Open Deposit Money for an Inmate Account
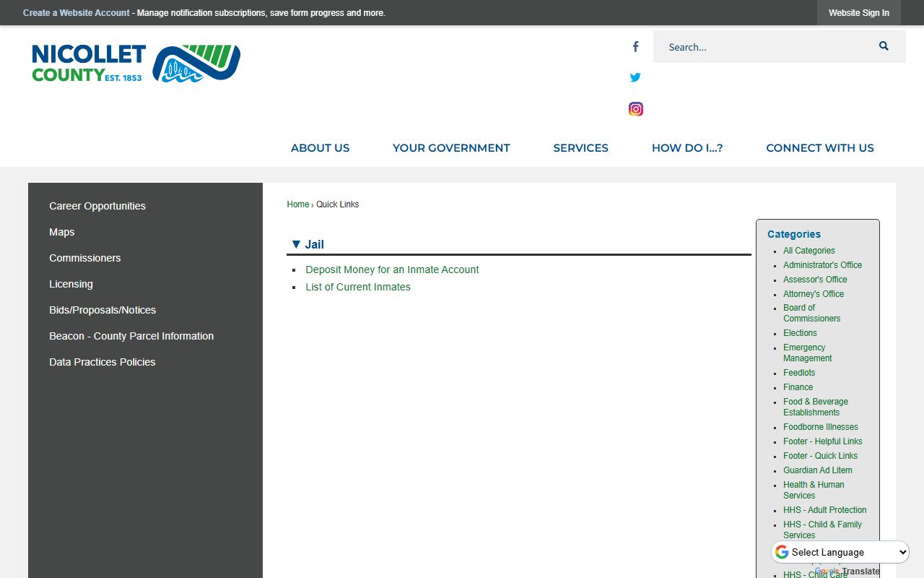The image size is (924, 578). (392, 269)
